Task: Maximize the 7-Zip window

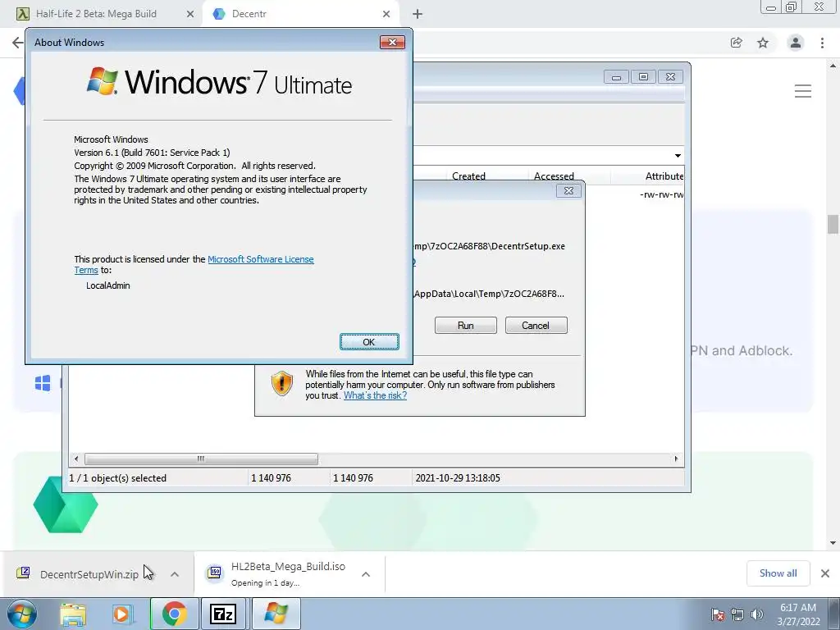Action: pyautogui.click(x=643, y=77)
